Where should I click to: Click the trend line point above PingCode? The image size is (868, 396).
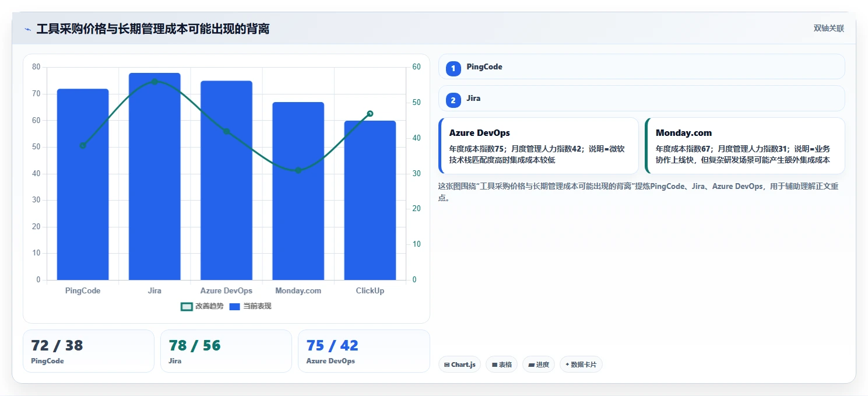pyautogui.click(x=83, y=145)
